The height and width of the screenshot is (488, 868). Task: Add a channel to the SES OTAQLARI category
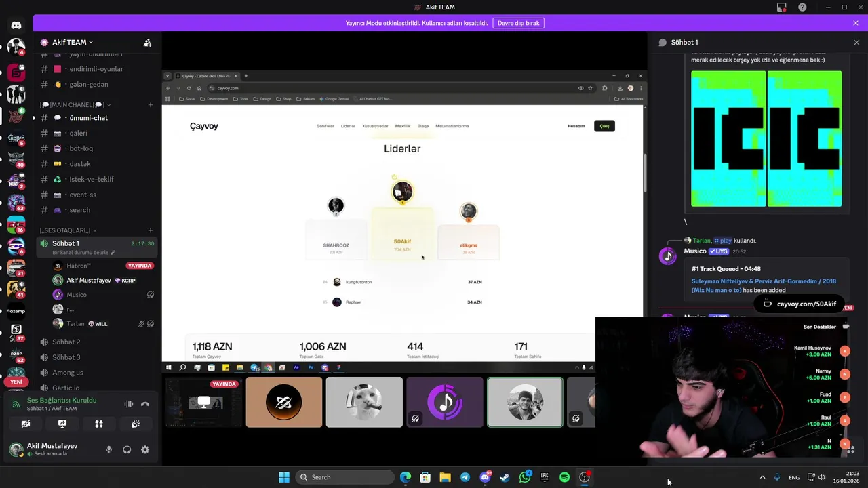coord(151,230)
